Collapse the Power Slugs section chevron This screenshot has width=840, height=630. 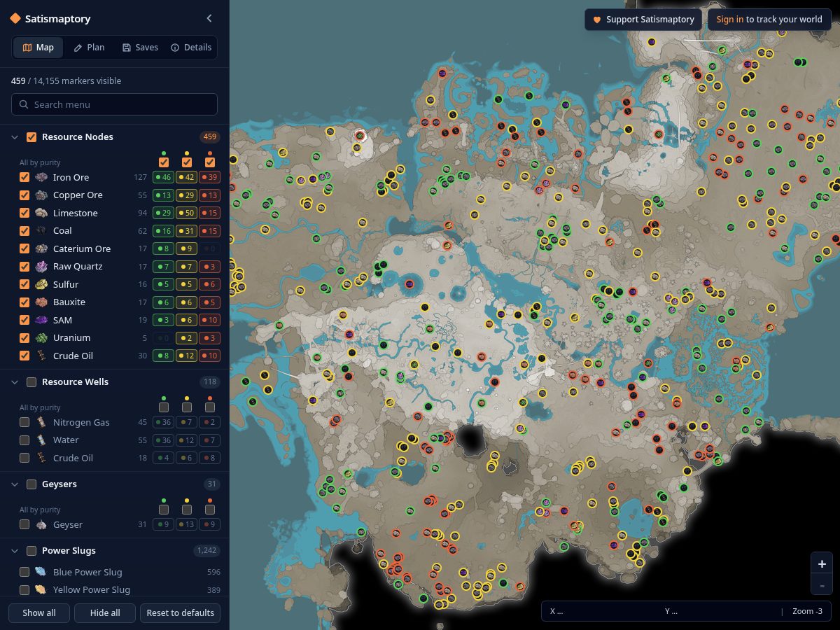coord(15,551)
